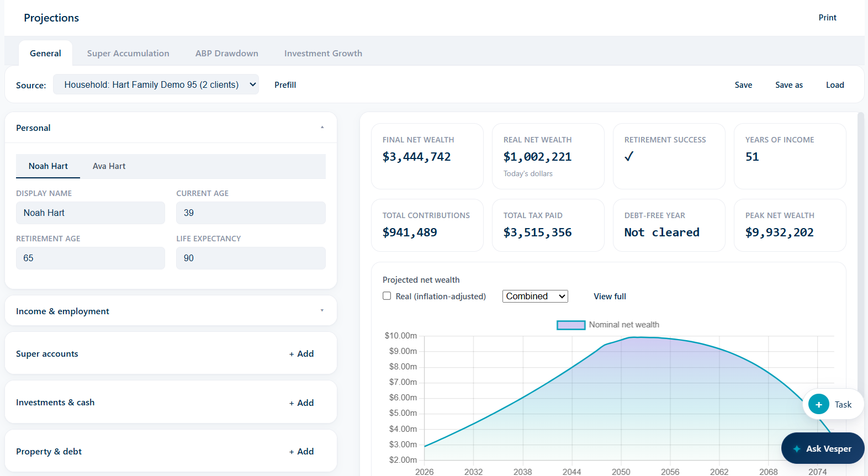Click the 'Projected net wealth' chart heading
Image resolution: width=868 pixels, height=476 pixels.
point(421,280)
